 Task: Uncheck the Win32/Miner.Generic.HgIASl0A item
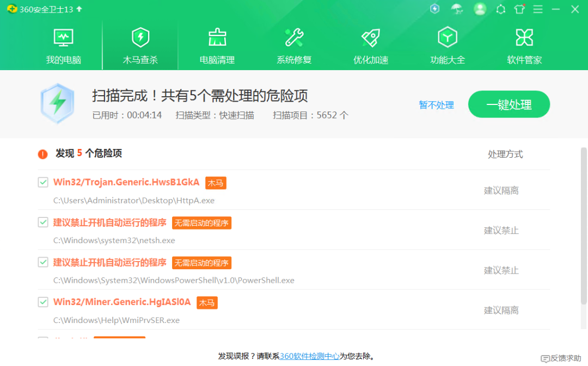tap(43, 302)
